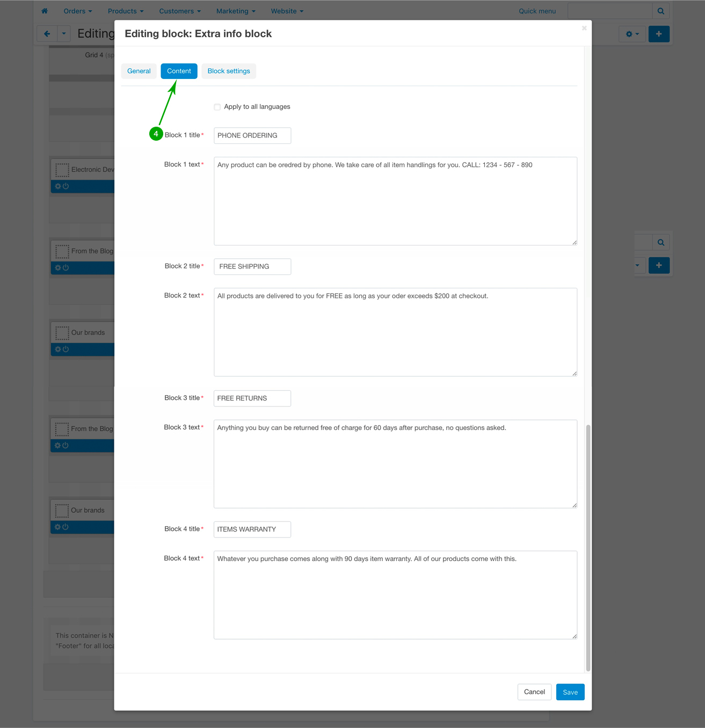Switch to the General tab
Screen dimensions: 705x728
[x=139, y=71]
